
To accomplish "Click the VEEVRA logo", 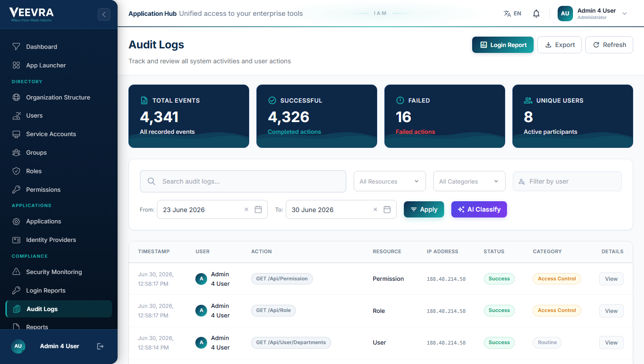I will click(32, 14).
